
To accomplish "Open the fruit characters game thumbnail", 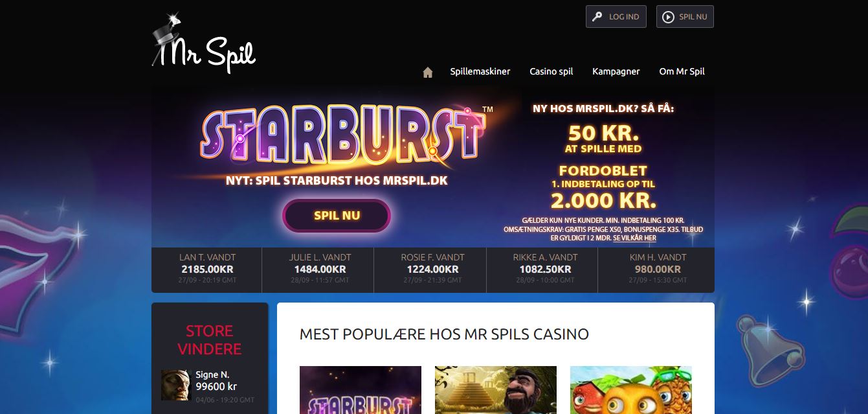I will pos(631,390).
